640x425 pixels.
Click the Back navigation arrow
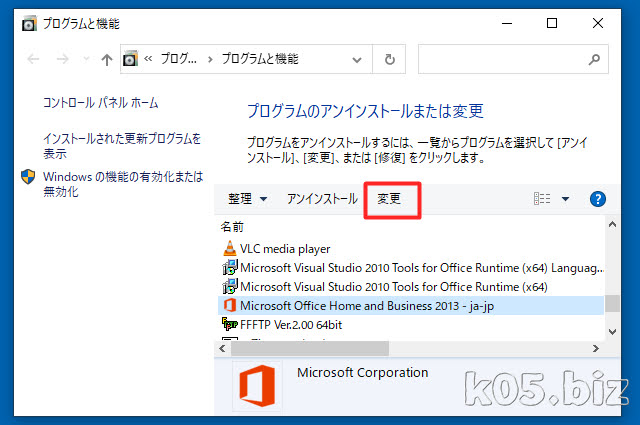click(33, 60)
